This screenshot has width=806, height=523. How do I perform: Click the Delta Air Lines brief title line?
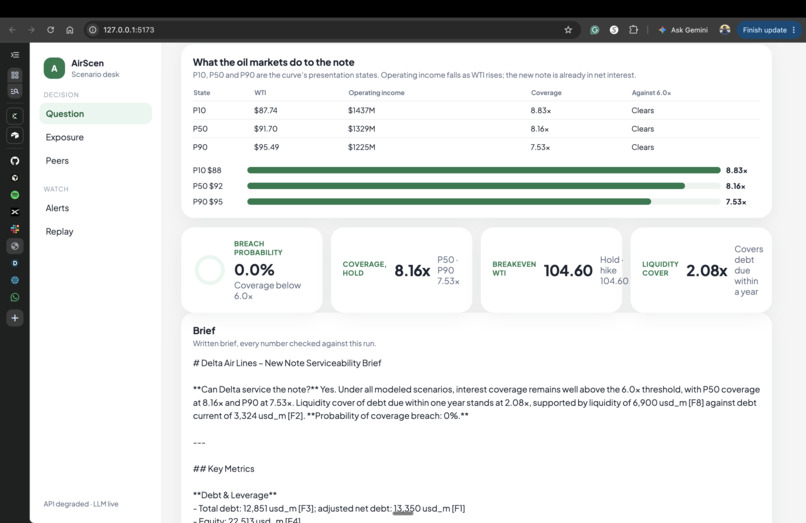click(287, 363)
